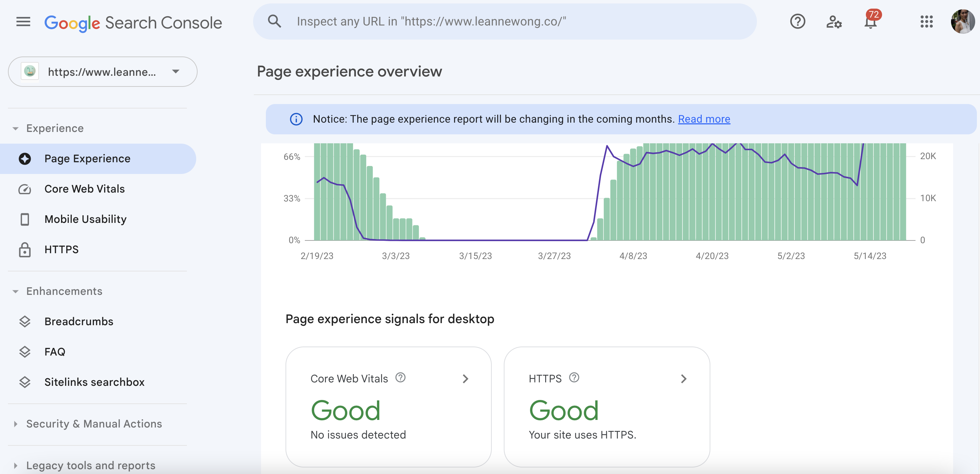Click 'Page experience signals for desktop' heading
The width and height of the screenshot is (980, 474).
click(x=390, y=319)
